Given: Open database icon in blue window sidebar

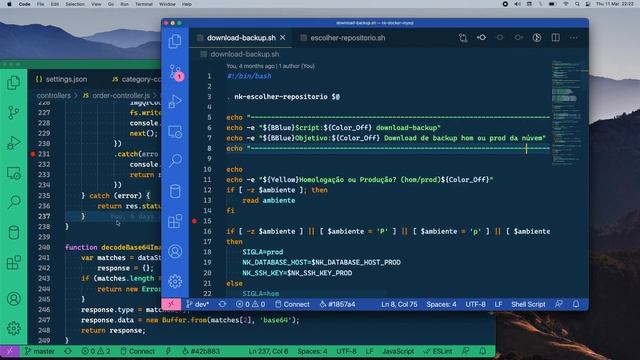Looking at the screenshot, I should coord(175,191).
